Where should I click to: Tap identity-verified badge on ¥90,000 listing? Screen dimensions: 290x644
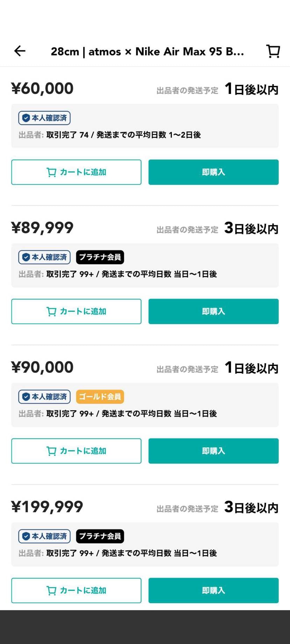(44, 397)
